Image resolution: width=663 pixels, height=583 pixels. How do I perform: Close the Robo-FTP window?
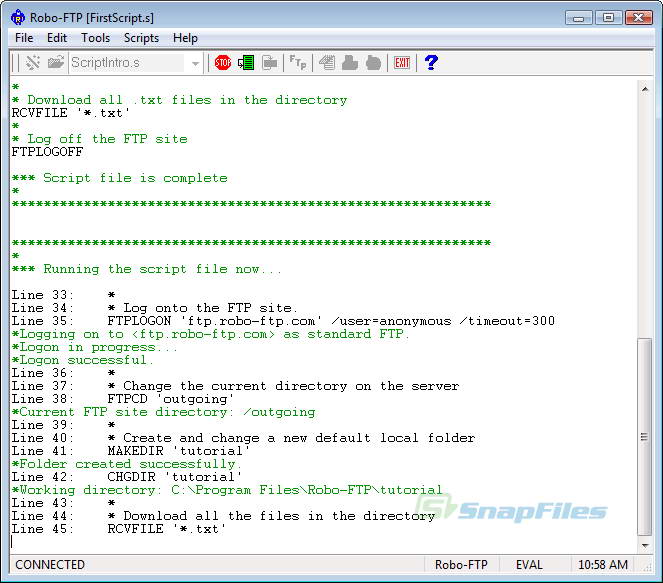coord(638,18)
